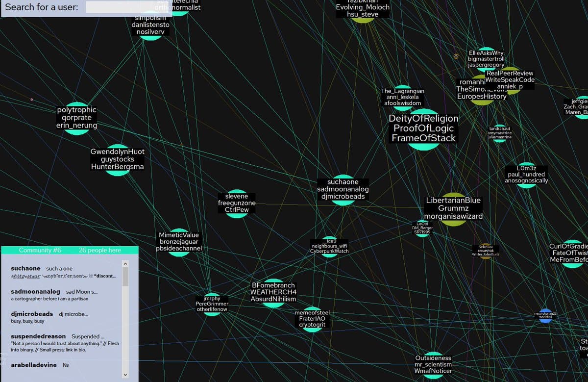Viewport: 588px width, 382px height.
Task: Click the panel scrollbar down arrow
Action: point(125,374)
